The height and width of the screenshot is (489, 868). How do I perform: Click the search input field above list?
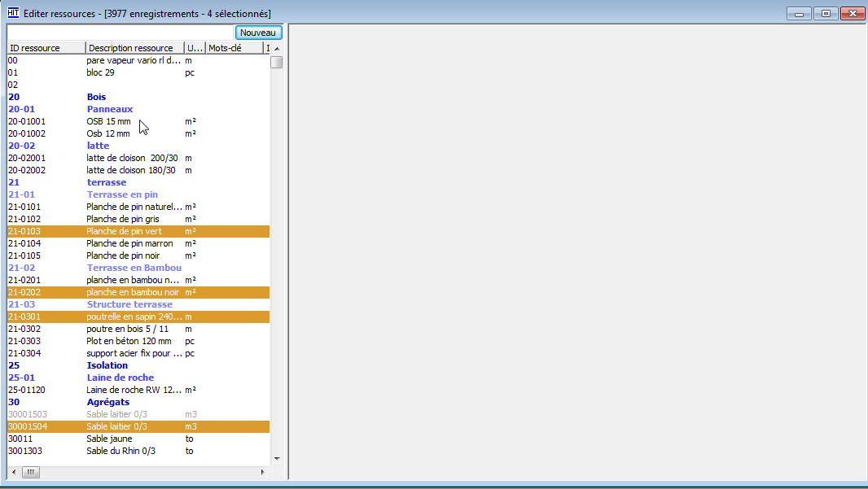coord(121,33)
